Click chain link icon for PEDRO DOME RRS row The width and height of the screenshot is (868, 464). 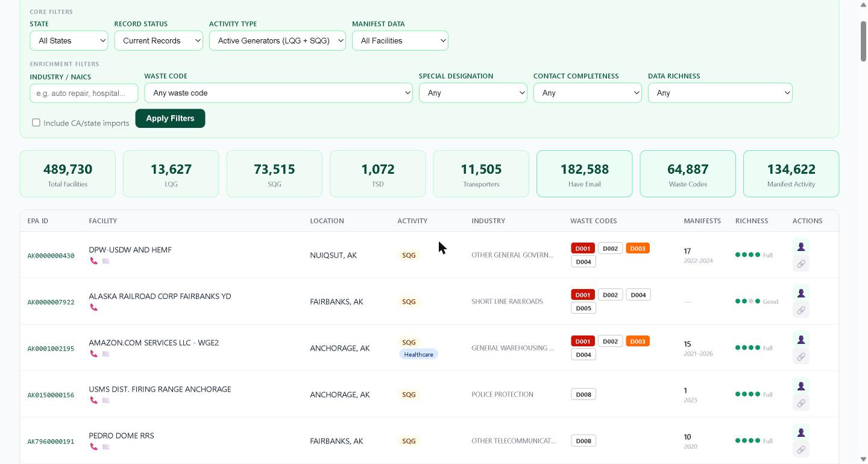coord(800,450)
